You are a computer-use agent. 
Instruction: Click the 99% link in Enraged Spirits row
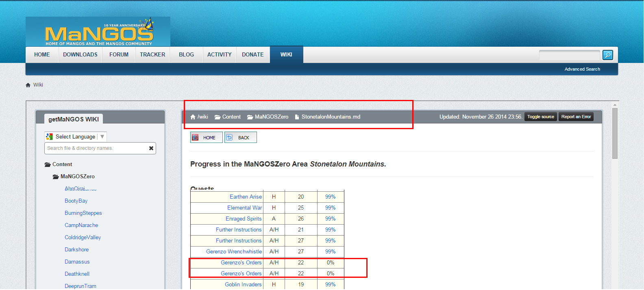coord(330,219)
